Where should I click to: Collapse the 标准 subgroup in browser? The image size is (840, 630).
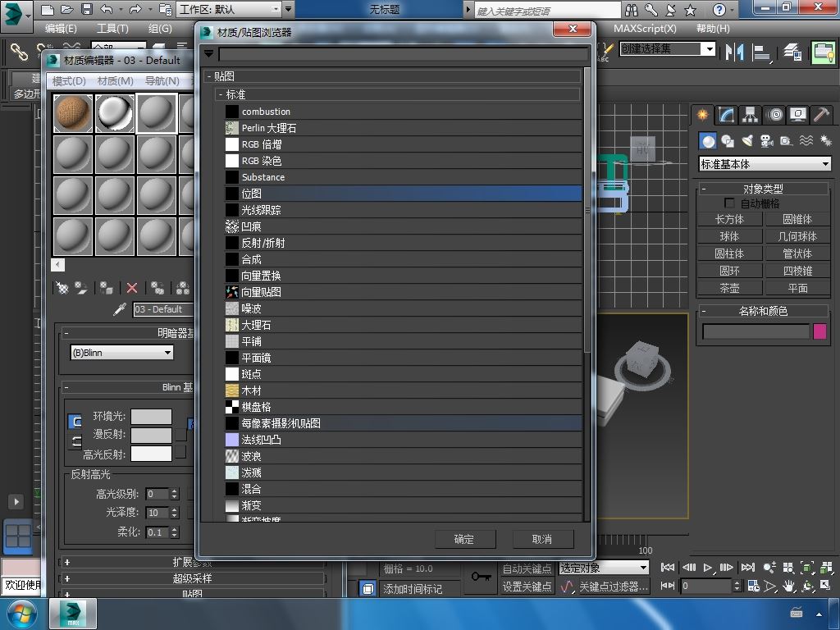pos(220,95)
